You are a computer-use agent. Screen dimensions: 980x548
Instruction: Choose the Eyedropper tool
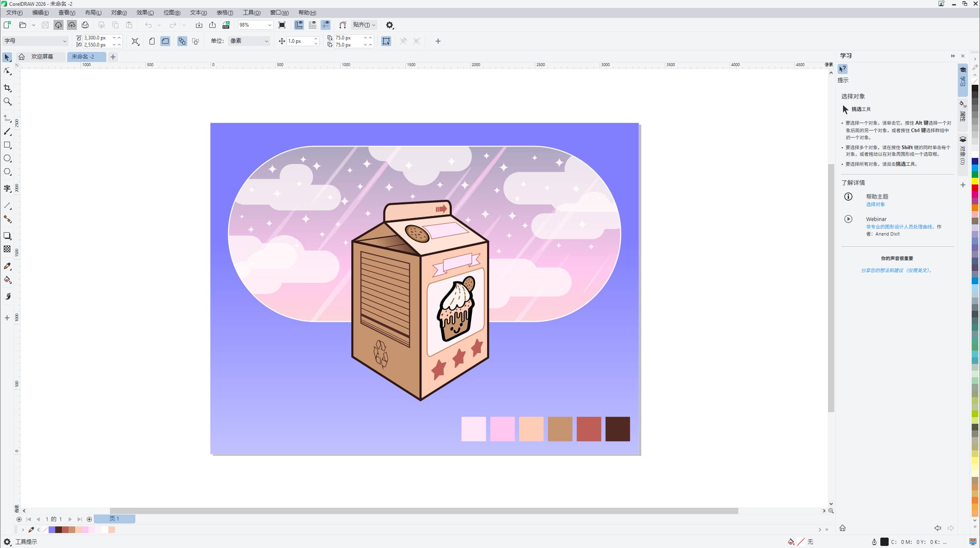click(x=7, y=266)
